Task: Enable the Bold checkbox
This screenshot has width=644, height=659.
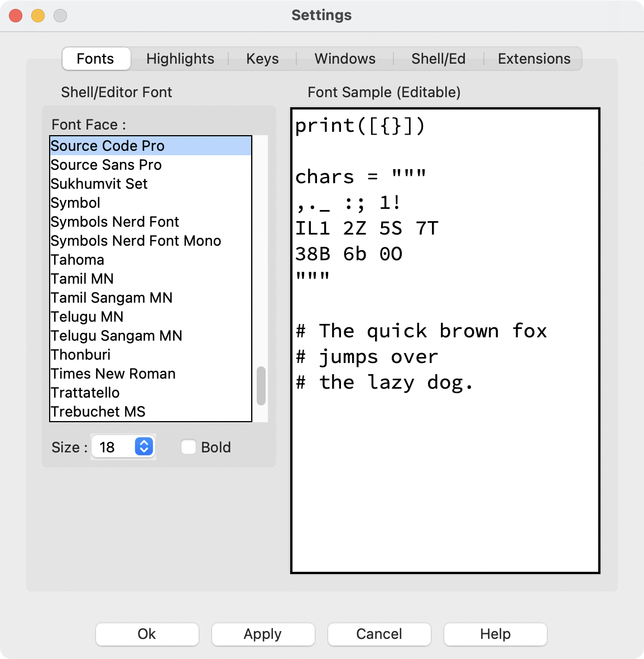Action: point(189,447)
